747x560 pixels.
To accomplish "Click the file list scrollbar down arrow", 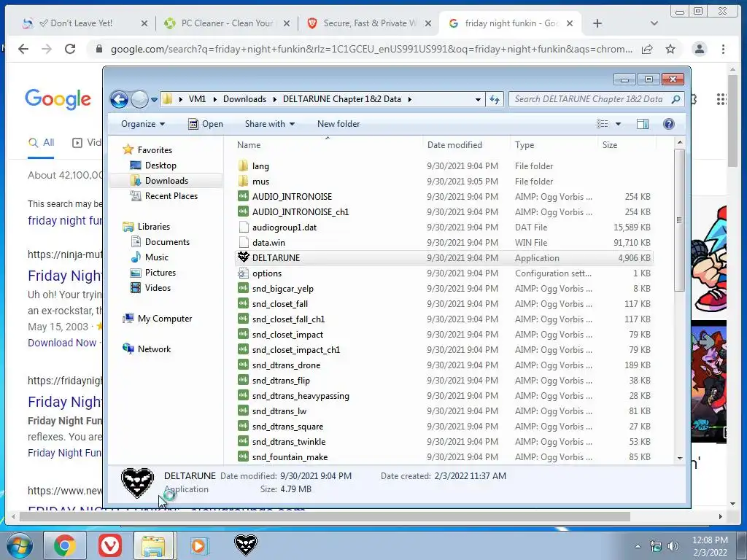I will pos(680,458).
